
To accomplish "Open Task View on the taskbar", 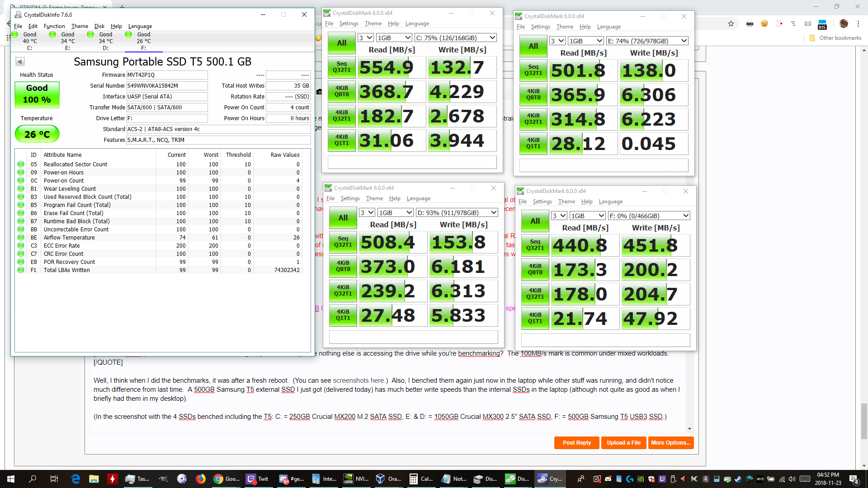I will [x=54, y=479].
